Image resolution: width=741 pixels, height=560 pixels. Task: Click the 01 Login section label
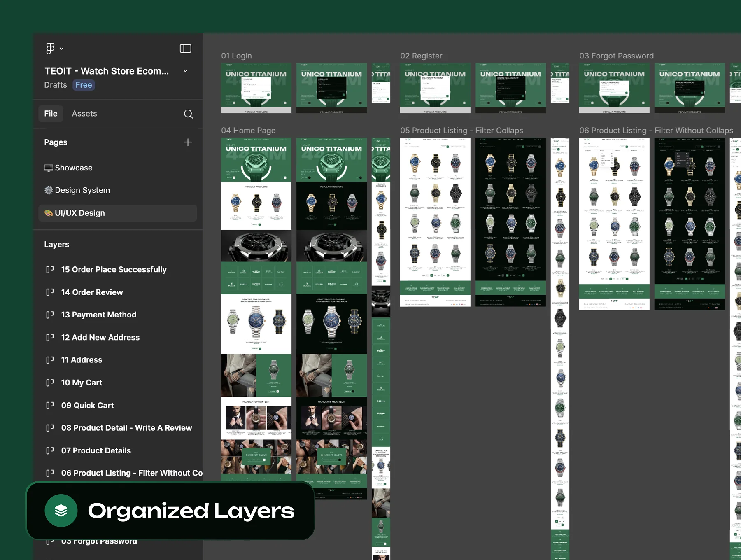click(x=236, y=56)
